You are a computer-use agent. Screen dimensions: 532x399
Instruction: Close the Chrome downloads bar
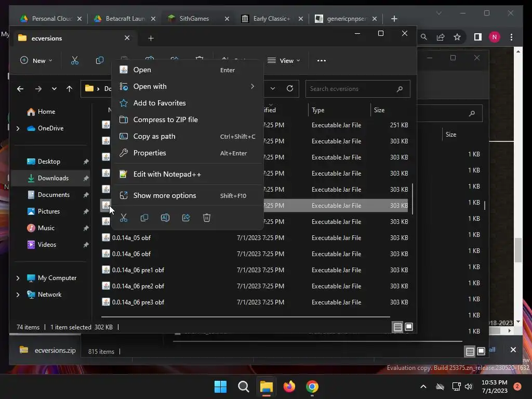[513, 350]
